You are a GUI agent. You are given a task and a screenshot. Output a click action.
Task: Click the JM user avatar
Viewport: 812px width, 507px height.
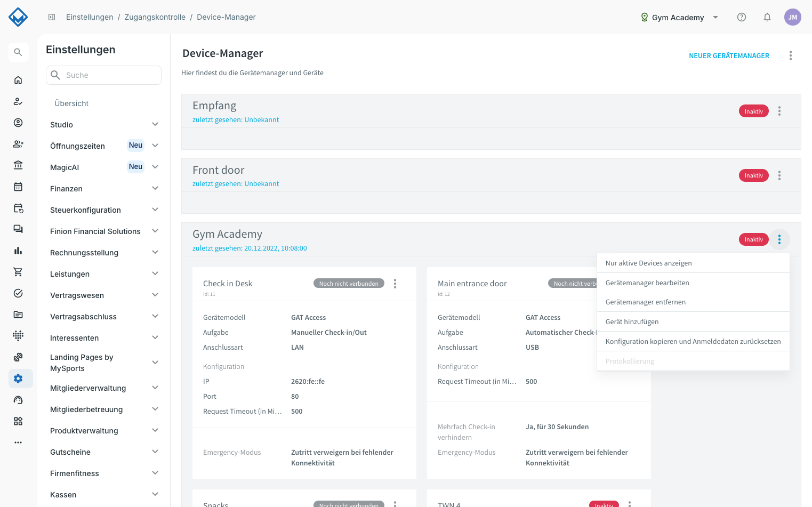[x=793, y=17]
